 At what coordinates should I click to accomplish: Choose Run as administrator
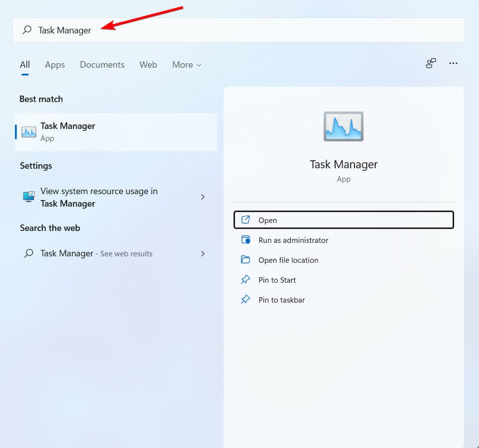click(x=344, y=240)
